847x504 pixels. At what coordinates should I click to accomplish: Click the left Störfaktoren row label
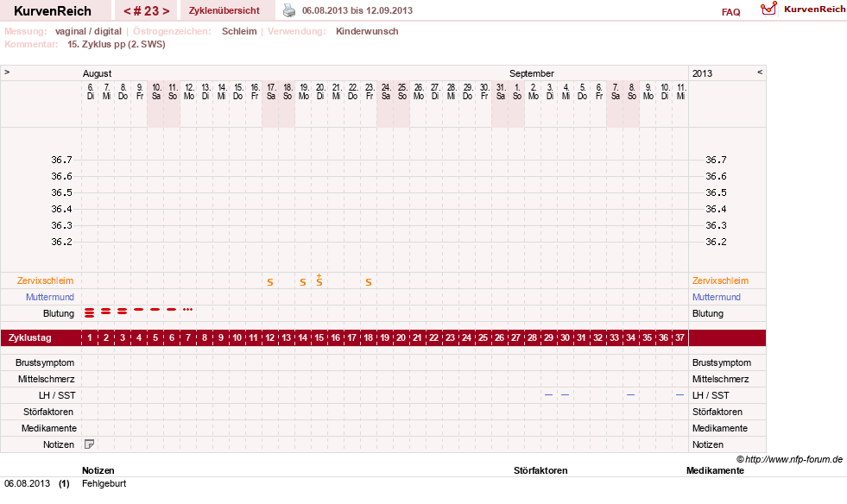pyautogui.click(x=48, y=412)
